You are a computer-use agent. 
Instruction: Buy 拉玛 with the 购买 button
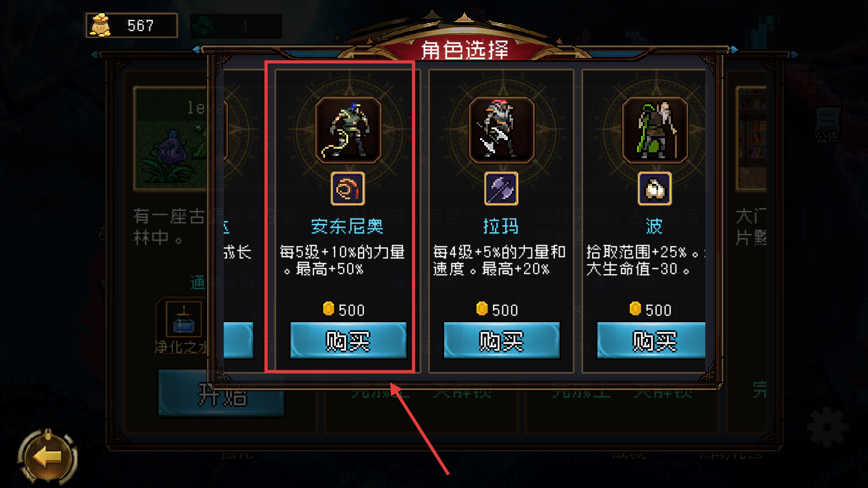(x=501, y=341)
